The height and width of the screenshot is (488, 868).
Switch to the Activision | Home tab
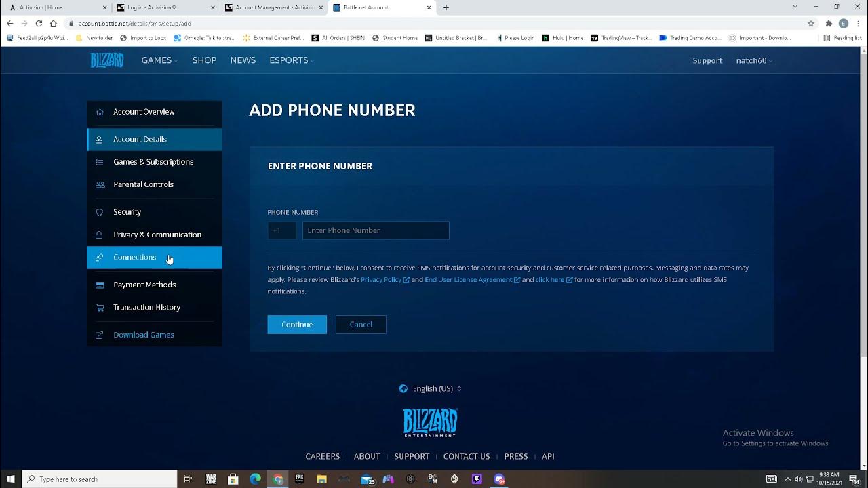coord(58,7)
